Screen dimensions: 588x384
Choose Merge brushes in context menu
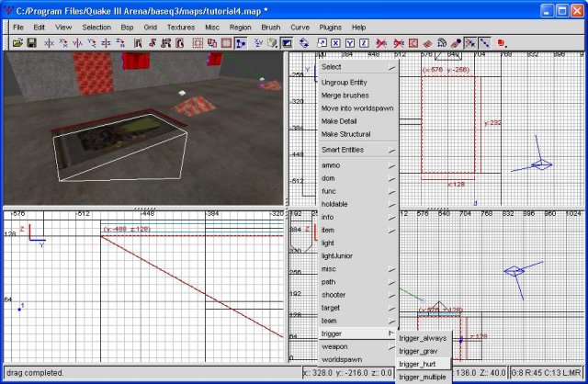(x=358, y=96)
